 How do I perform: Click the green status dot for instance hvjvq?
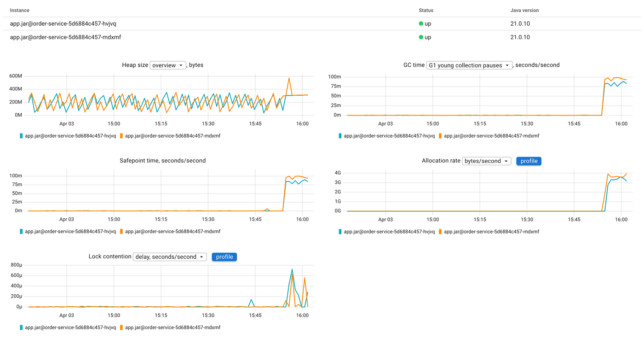(420, 23)
